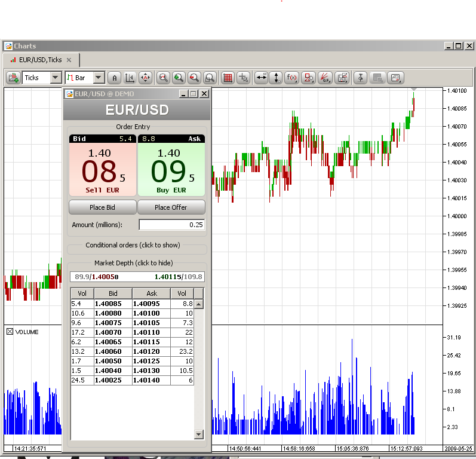Click the add new chart icon
Viewport: 476px width, 459px height.
click(13, 78)
